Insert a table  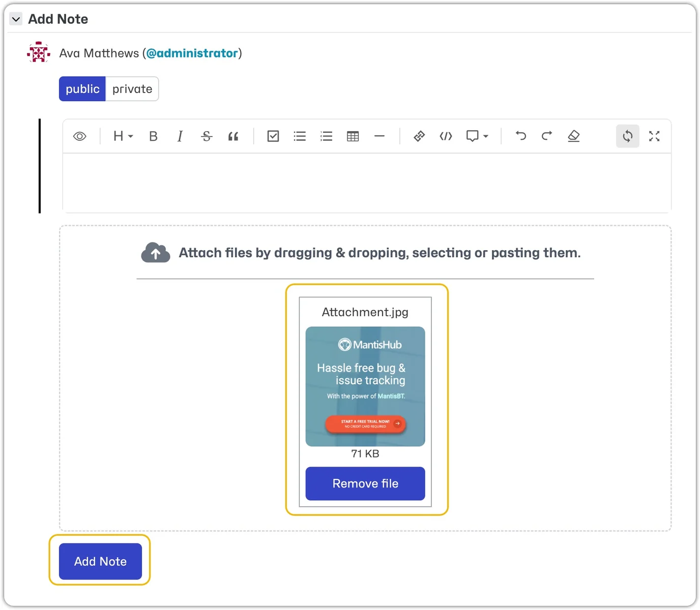pyautogui.click(x=353, y=136)
